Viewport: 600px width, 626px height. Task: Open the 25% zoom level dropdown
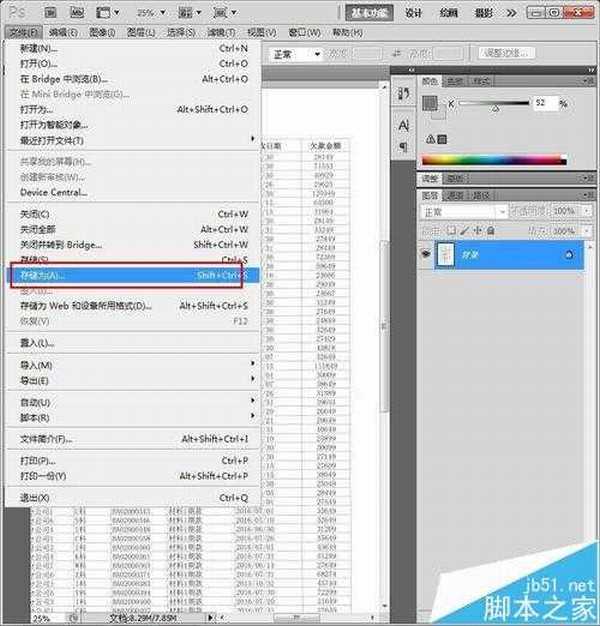pyautogui.click(x=151, y=13)
